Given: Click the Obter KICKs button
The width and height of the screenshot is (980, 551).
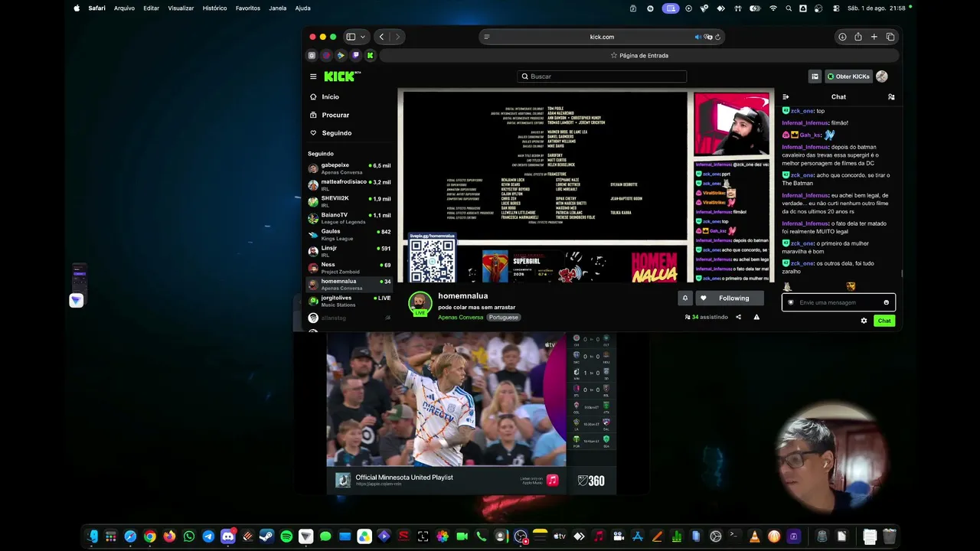Looking at the screenshot, I should pyautogui.click(x=848, y=77).
